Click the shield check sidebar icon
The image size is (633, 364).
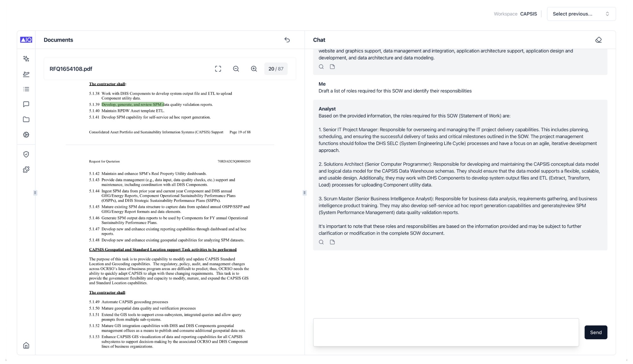click(26, 154)
